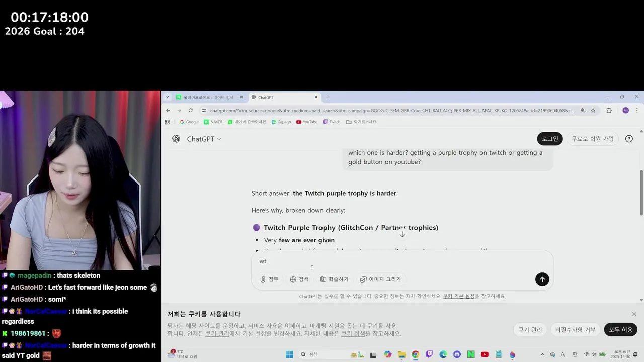Bookmark this page with the star icon

point(593,110)
